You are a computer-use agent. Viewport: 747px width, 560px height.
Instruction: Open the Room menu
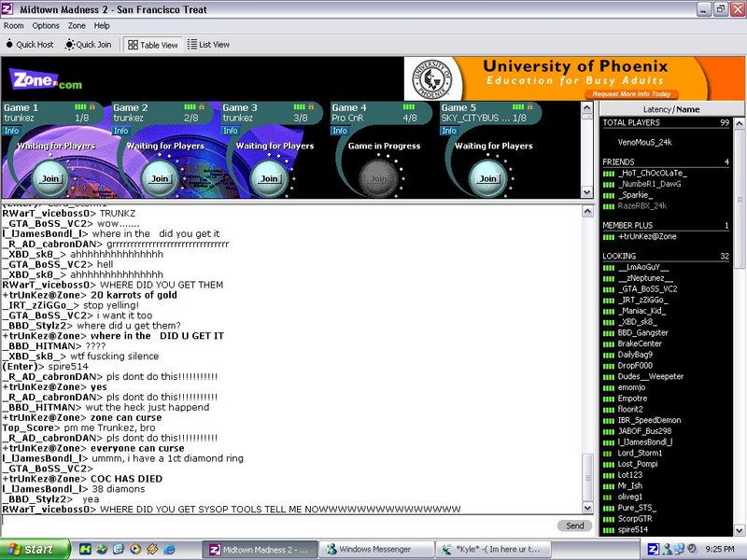(x=13, y=26)
